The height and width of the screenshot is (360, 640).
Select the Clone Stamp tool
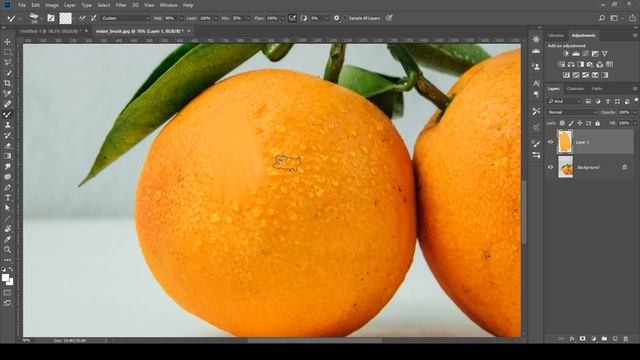pos(7,125)
